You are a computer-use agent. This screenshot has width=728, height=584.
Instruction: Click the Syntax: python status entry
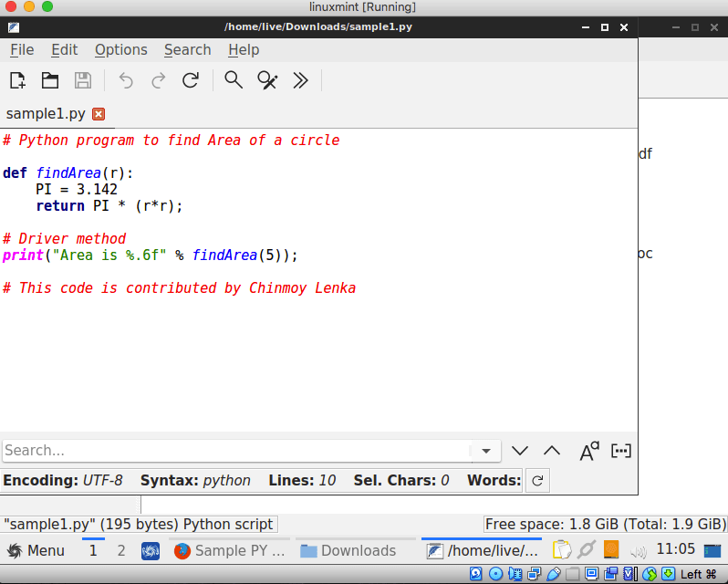[x=195, y=480]
